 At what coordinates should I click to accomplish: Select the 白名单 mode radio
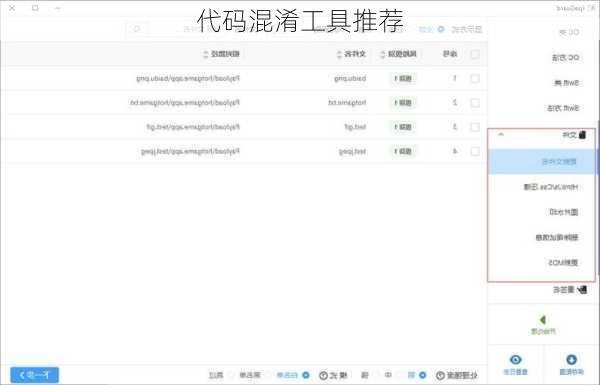pos(306,375)
